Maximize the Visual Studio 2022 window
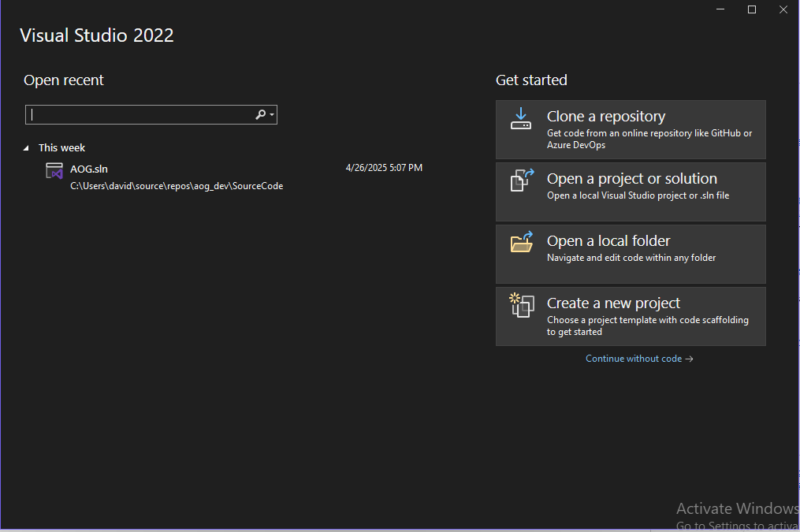Image resolution: width=800 pixels, height=532 pixels. [752, 9]
